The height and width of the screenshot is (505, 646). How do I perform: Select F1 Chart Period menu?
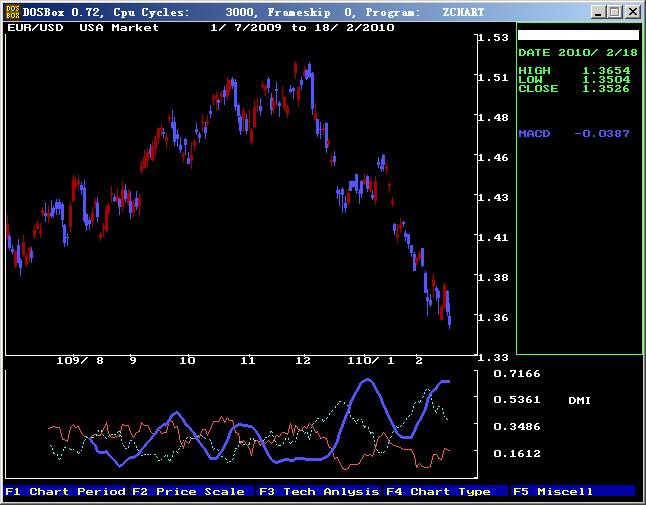coord(66,491)
